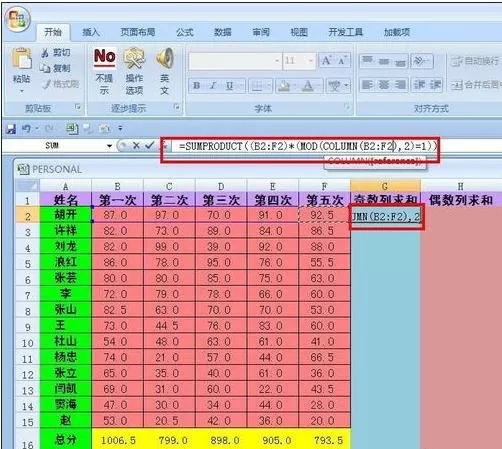Click the Paste (粘贴) clipboard icon
502x449 pixels.
22,59
